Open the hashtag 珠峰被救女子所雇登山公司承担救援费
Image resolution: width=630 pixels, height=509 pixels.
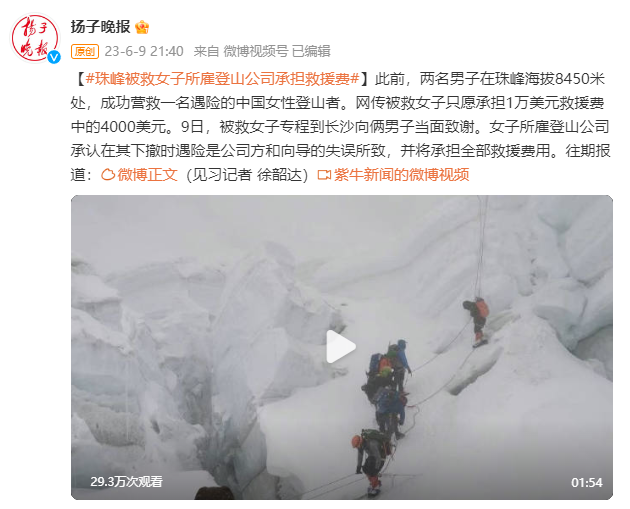pyautogui.click(x=222, y=79)
